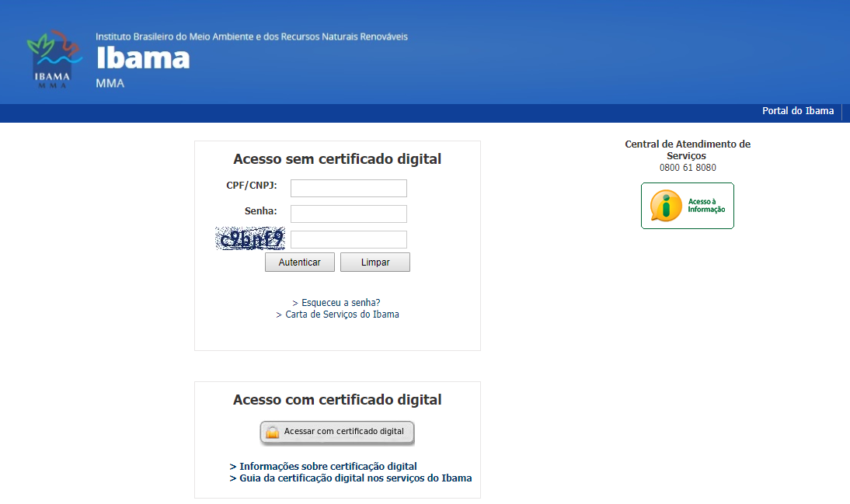Viewport: 850px width, 504px height.
Task: Click the Central de Atendimento de Serviços heading
Action: click(x=688, y=150)
